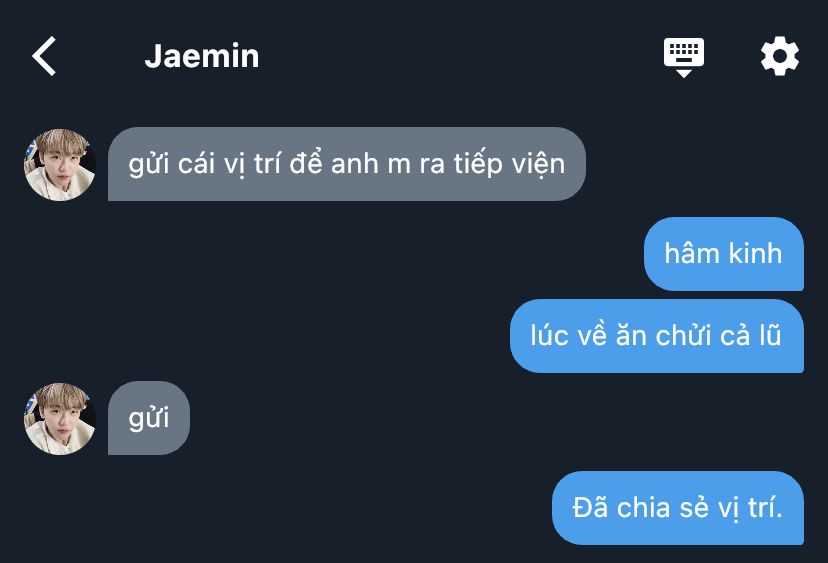
Task: Click the face in the top profile picture
Action: click(62, 166)
